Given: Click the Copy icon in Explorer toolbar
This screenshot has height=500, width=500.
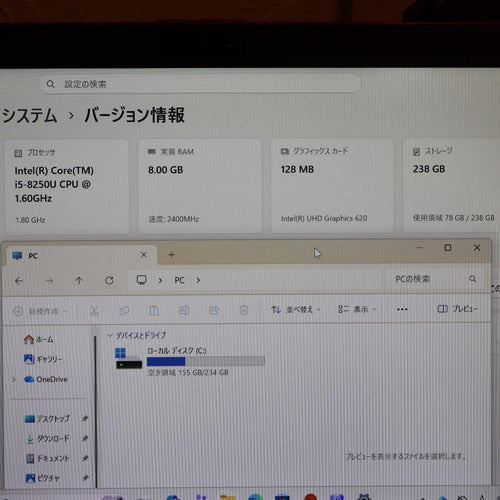Looking at the screenshot, I should (x=124, y=311).
